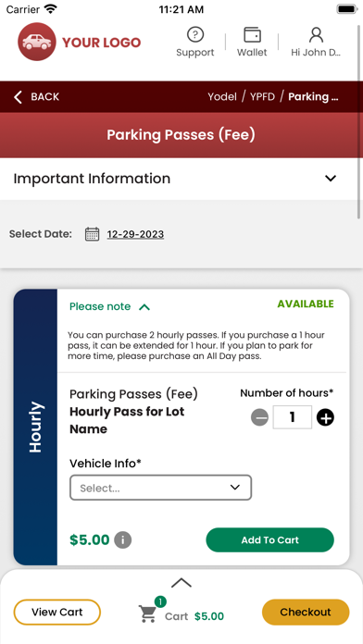Viewport: 363px width, 644px height.
Task: Increase number of hours with plus button
Action: 325,418
